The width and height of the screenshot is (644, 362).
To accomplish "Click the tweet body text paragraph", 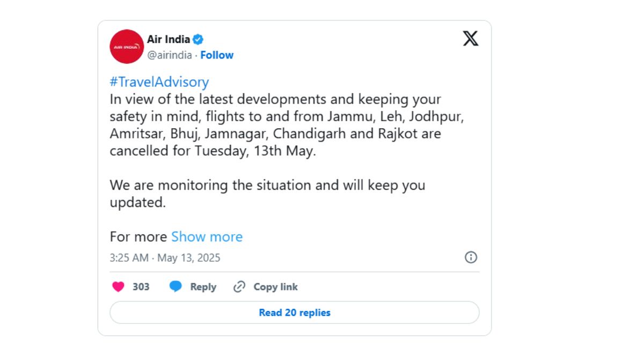I will click(x=287, y=125).
